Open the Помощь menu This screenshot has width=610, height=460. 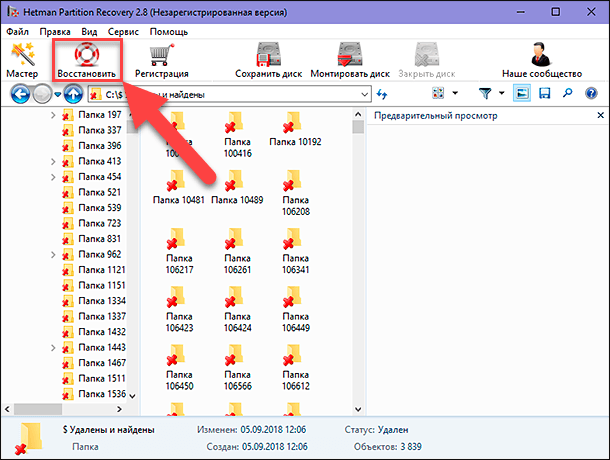[x=169, y=32]
